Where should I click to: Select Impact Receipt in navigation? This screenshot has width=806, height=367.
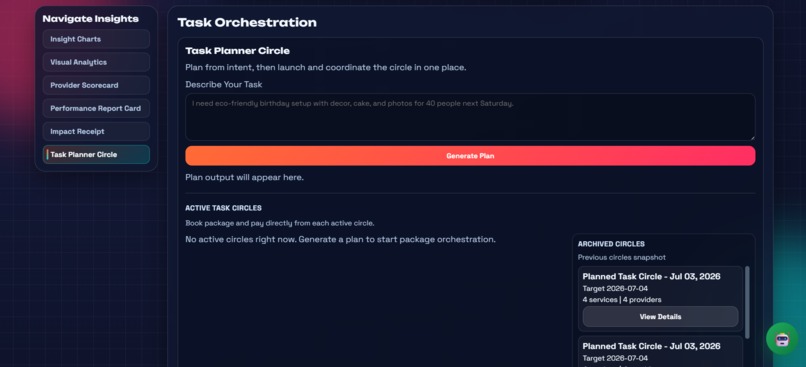coord(96,132)
